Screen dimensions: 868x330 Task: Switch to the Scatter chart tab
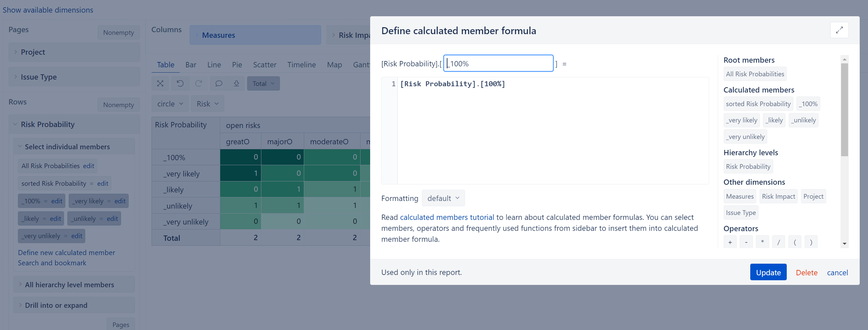tap(264, 65)
